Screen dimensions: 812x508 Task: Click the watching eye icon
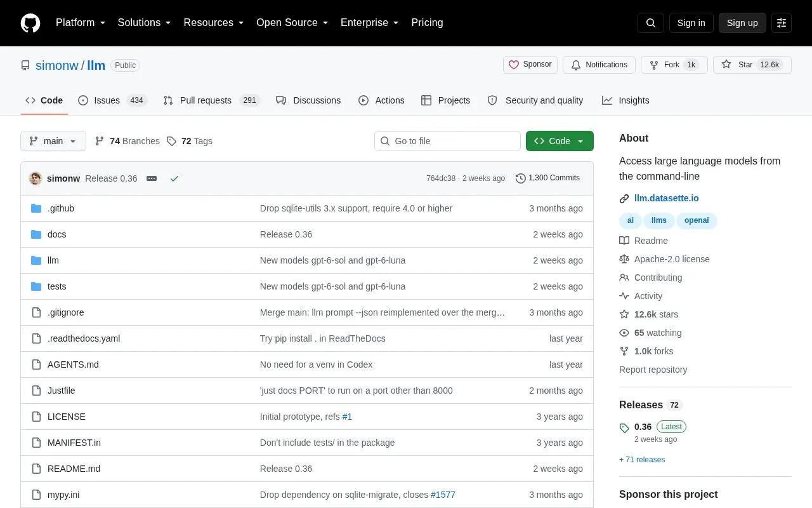(x=624, y=333)
